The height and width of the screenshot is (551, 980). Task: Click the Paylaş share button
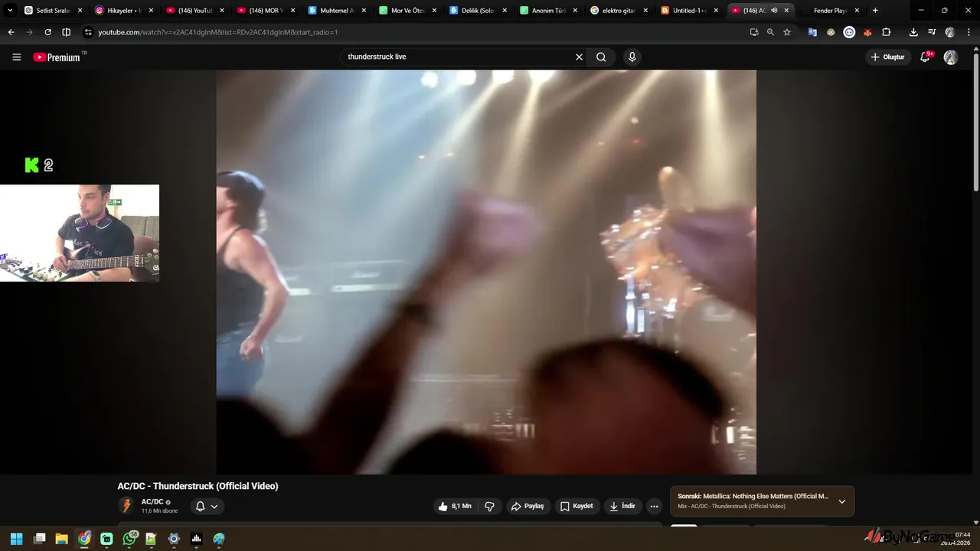point(528,506)
